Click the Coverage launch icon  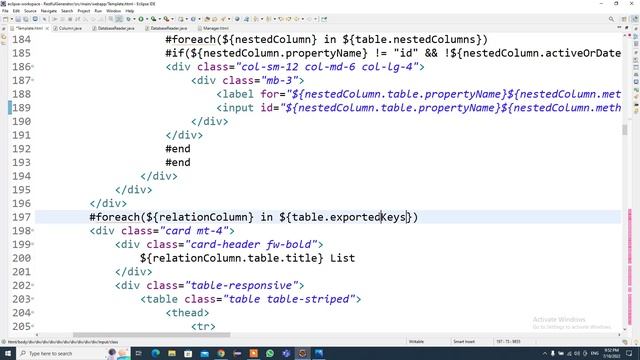(x=153, y=19)
